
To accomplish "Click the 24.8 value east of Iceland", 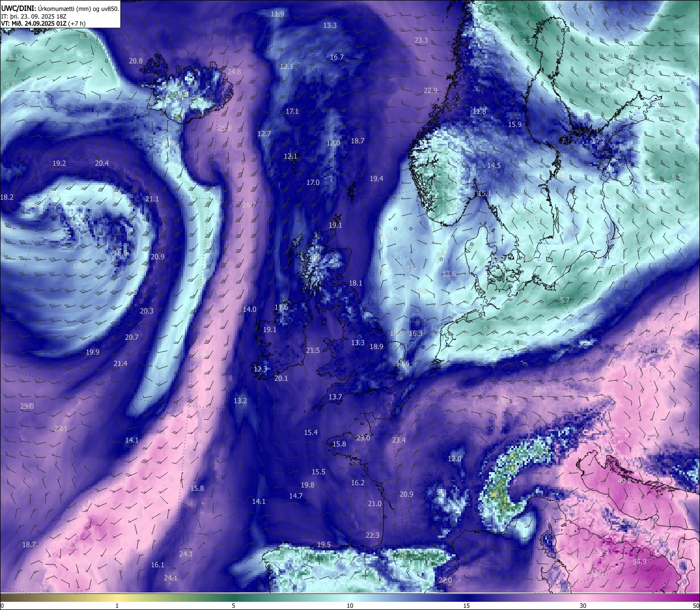I will coord(234,72).
